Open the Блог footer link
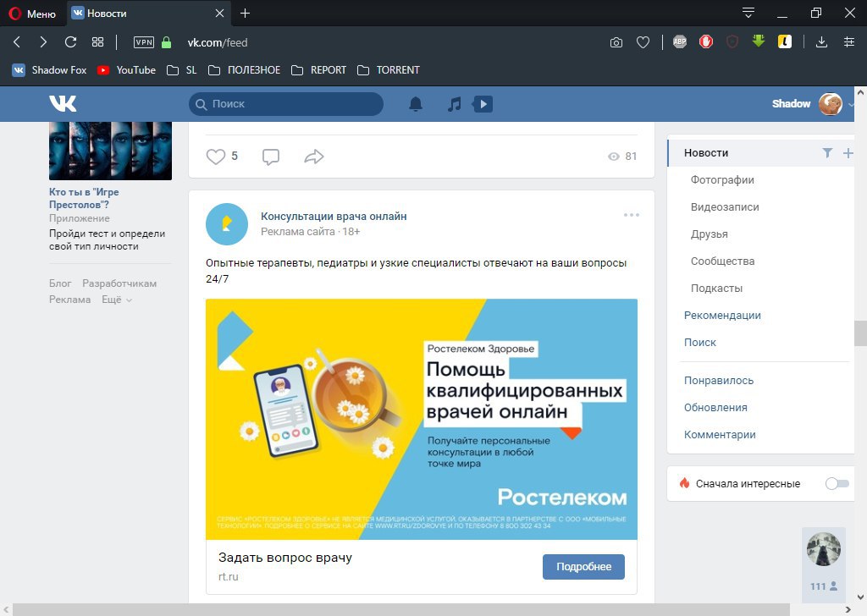867x616 pixels. click(x=60, y=283)
